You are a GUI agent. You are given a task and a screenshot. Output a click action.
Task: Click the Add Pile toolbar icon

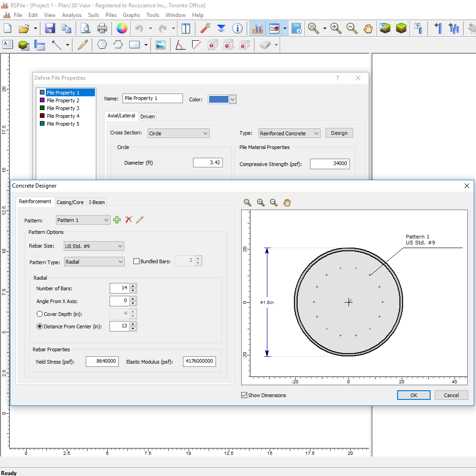[437, 28]
